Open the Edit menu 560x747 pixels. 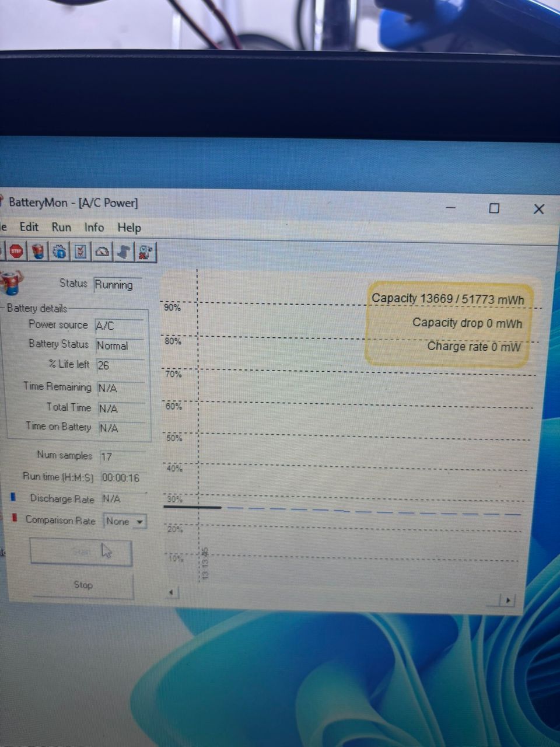pos(29,227)
